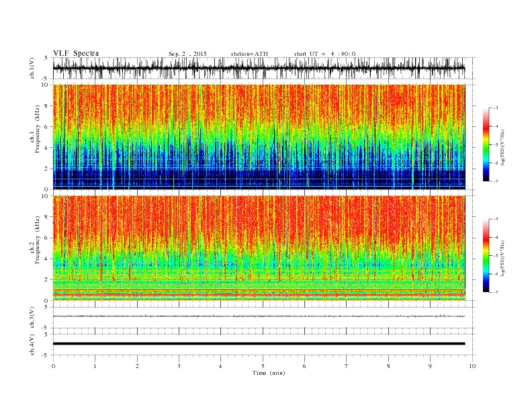532x411 pixels.
Task: Click the "9" tick on the time axis
Action: click(x=430, y=366)
